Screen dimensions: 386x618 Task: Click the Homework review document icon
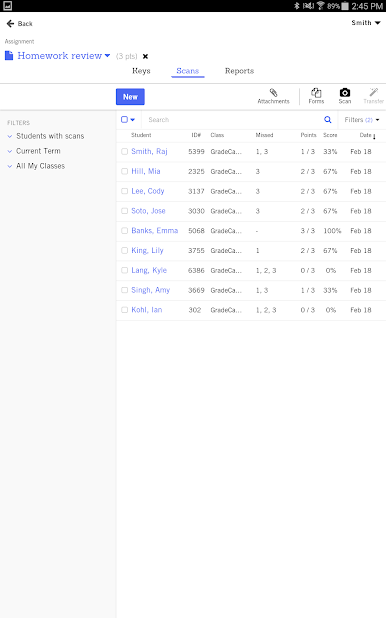[9, 56]
